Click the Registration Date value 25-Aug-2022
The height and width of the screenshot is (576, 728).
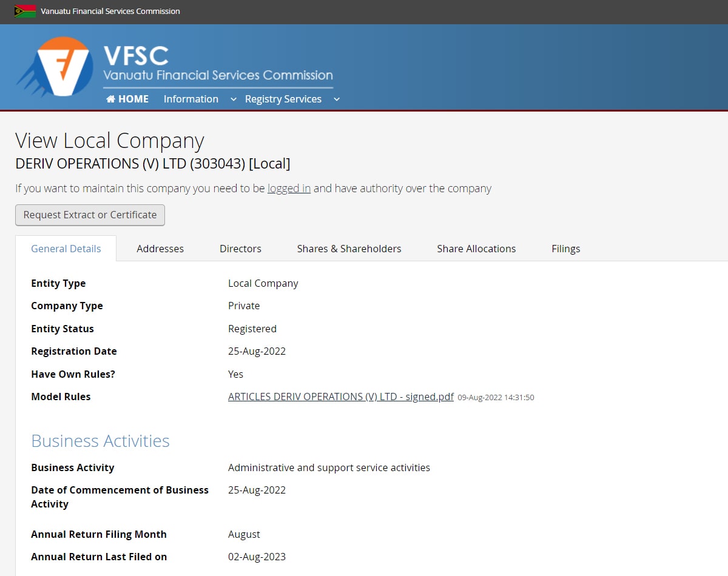click(257, 351)
